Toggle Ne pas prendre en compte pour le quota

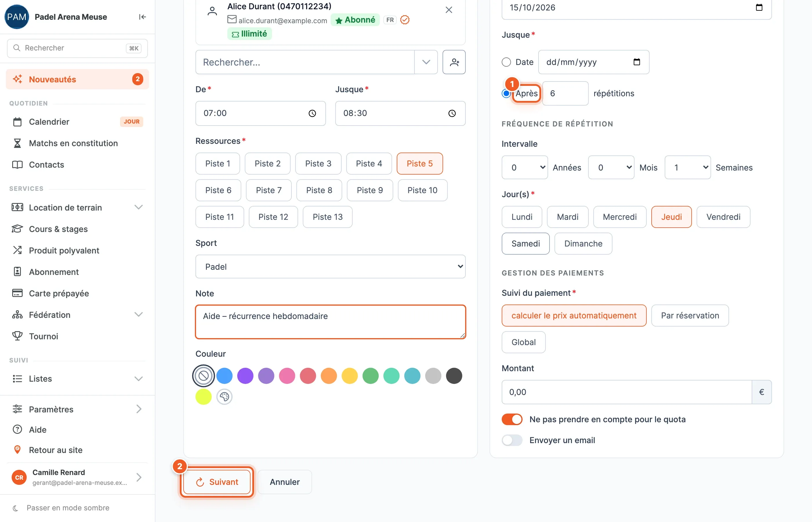coord(512,419)
